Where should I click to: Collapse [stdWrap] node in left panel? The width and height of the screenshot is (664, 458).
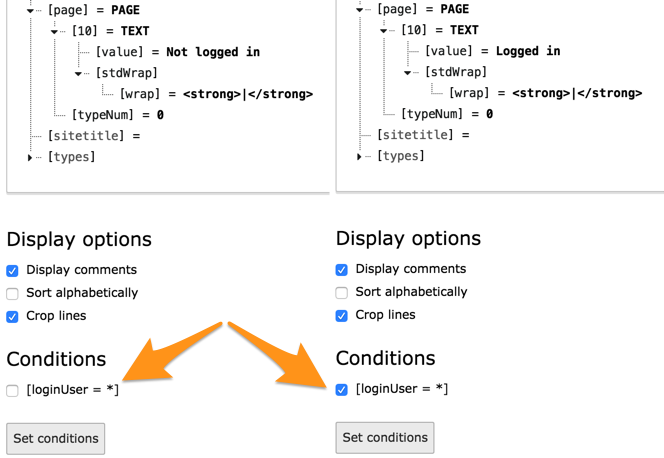(x=79, y=74)
